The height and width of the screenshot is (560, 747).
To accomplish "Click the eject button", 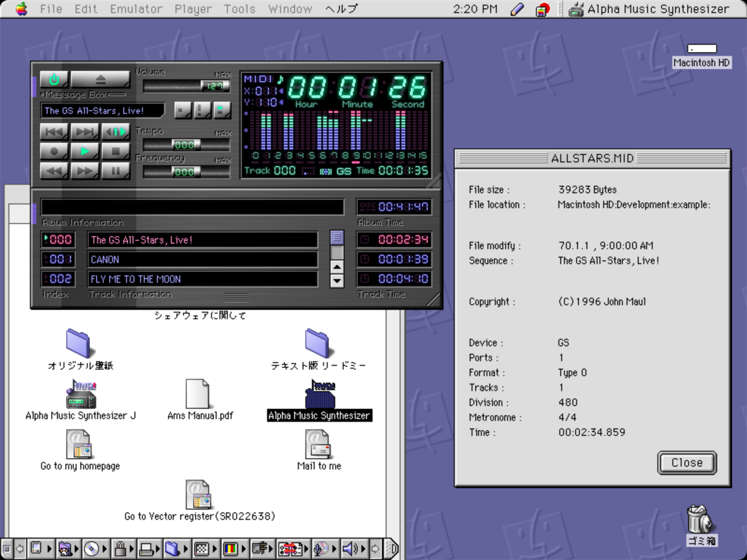I will tap(100, 79).
